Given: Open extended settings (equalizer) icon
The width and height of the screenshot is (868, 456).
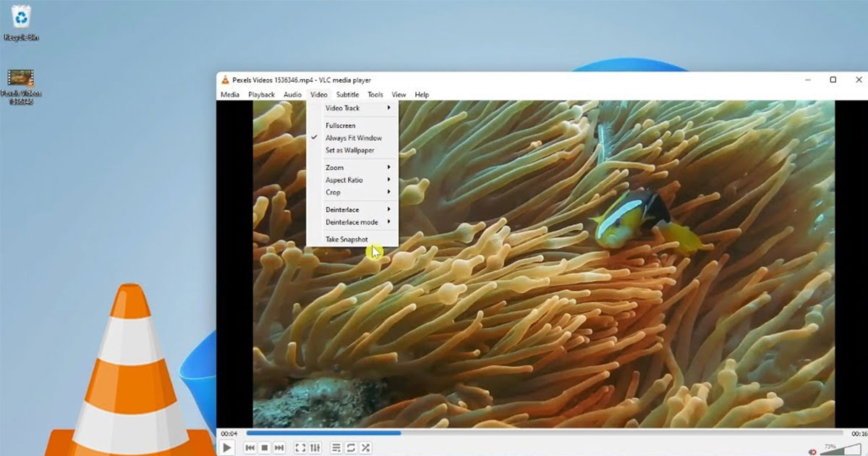Looking at the screenshot, I should (315, 448).
